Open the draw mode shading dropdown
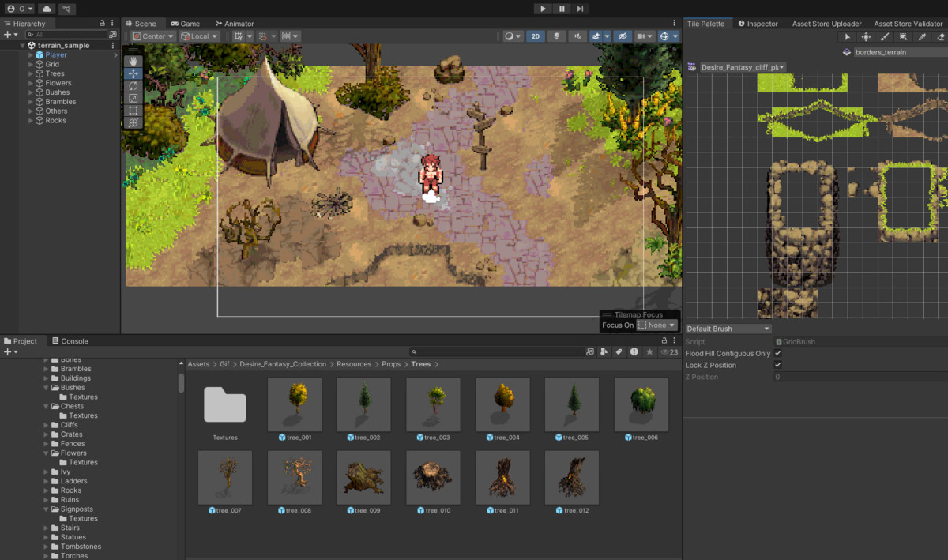The width and height of the screenshot is (948, 560). (513, 36)
